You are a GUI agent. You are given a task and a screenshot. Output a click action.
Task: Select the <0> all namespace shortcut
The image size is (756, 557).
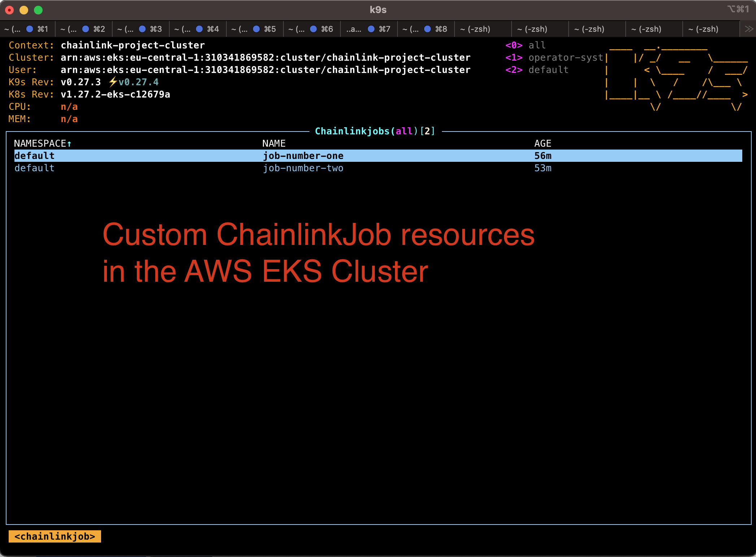click(x=525, y=45)
